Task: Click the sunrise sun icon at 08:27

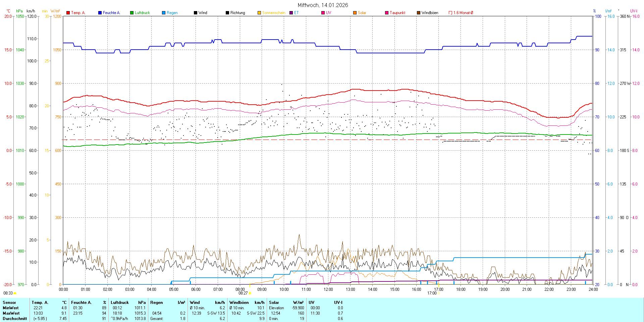Action: pos(250,293)
